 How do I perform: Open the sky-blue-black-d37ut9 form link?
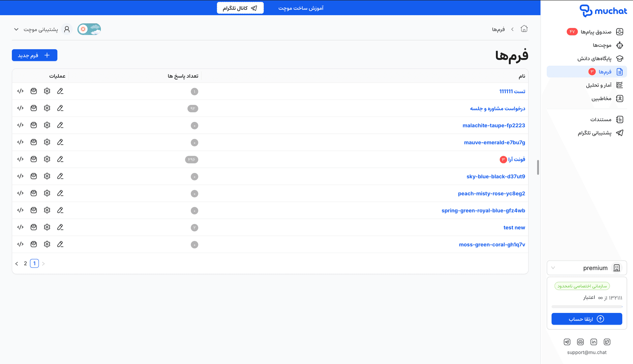pos(496,177)
